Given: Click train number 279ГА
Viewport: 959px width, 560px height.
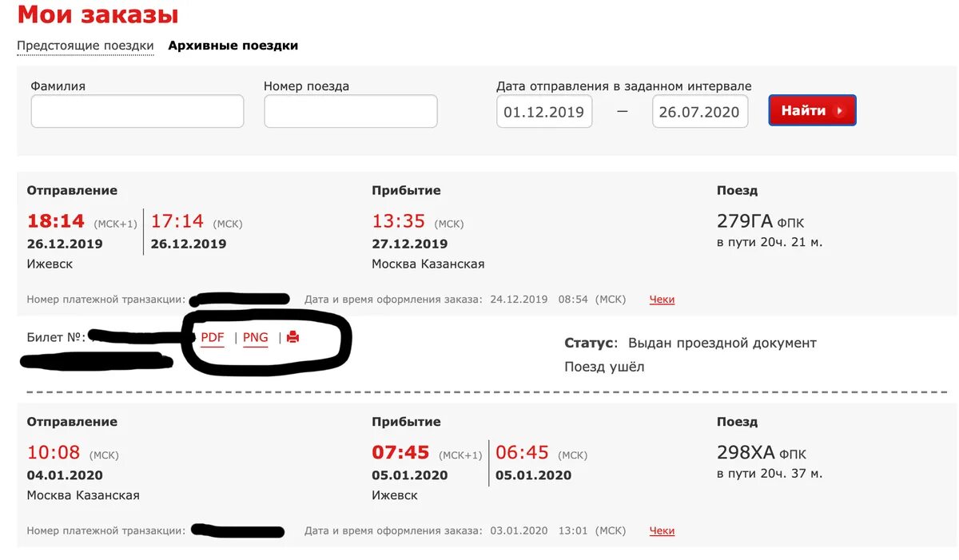Looking at the screenshot, I should click(x=745, y=222).
